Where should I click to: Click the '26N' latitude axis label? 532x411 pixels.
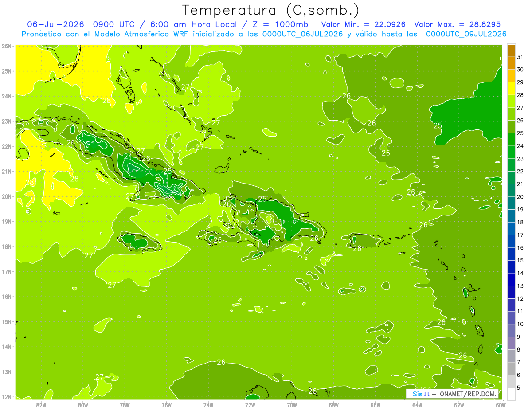(7, 46)
